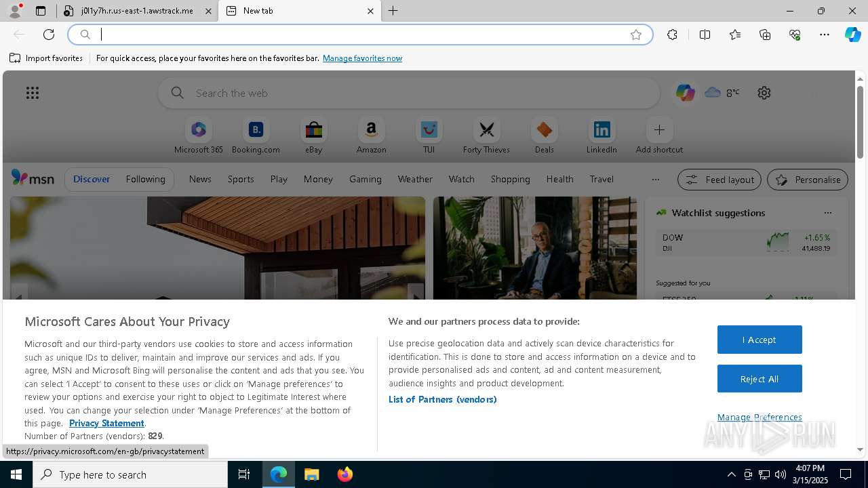Open a new browser tab with plus icon
The width and height of the screenshot is (868, 488).
click(393, 11)
